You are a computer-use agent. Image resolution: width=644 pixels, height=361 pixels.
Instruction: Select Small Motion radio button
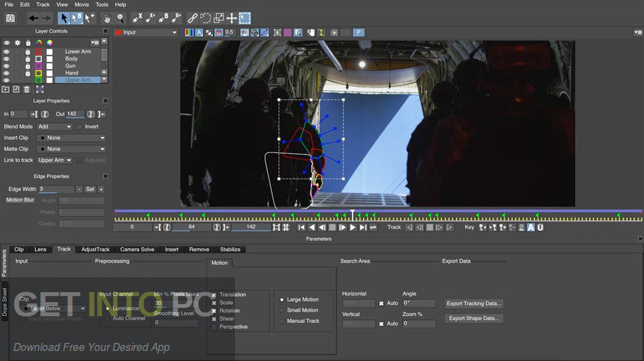coord(282,310)
